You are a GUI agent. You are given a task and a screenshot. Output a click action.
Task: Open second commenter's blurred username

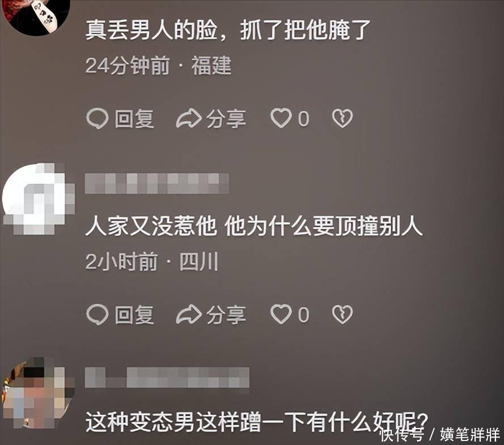pyautogui.click(x=157, y=184)
